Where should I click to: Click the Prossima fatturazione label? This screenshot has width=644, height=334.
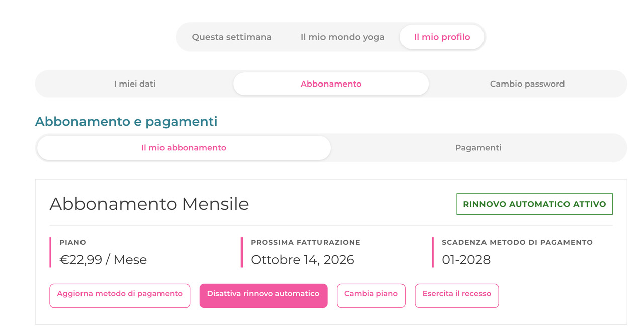point(305,242)
